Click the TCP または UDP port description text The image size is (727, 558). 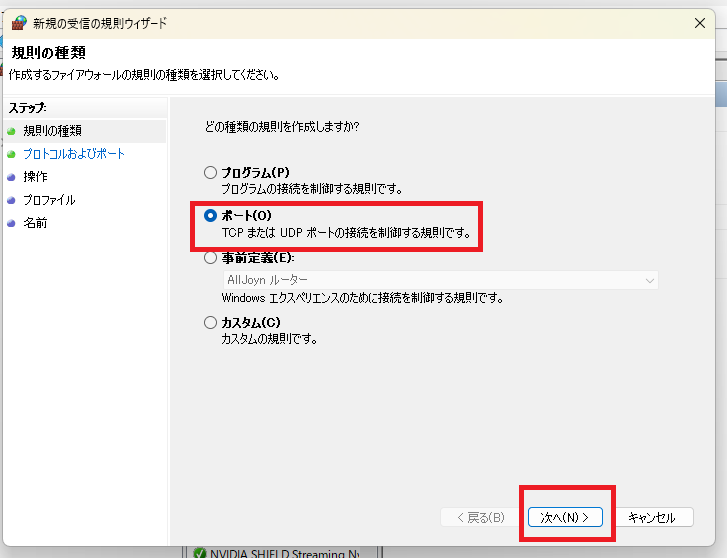(346, 232)
